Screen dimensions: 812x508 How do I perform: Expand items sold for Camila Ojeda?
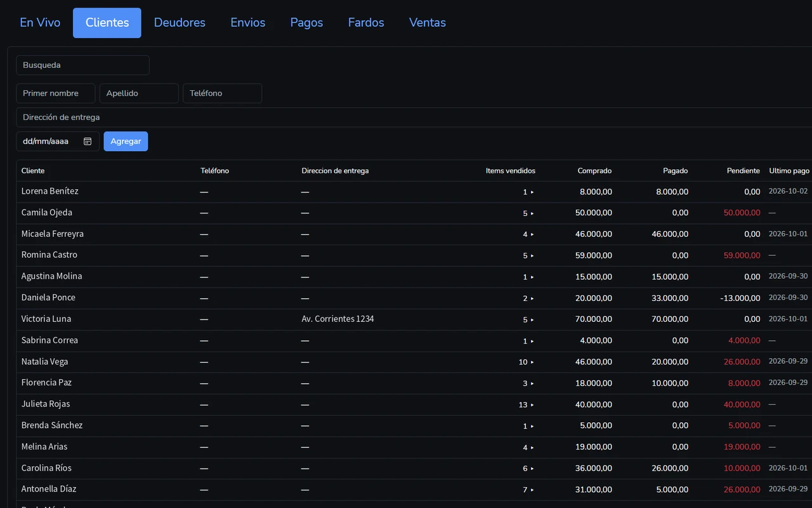[532, 213]
